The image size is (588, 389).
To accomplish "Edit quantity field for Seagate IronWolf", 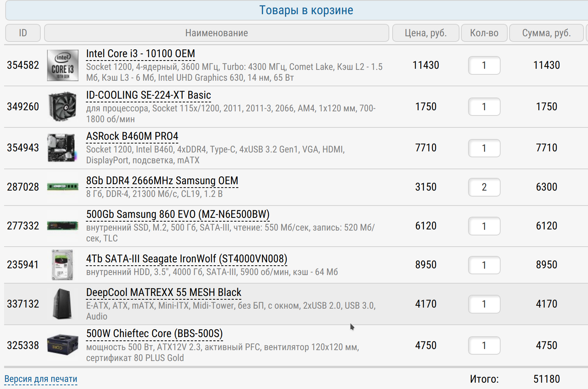I will coord(484,265).
